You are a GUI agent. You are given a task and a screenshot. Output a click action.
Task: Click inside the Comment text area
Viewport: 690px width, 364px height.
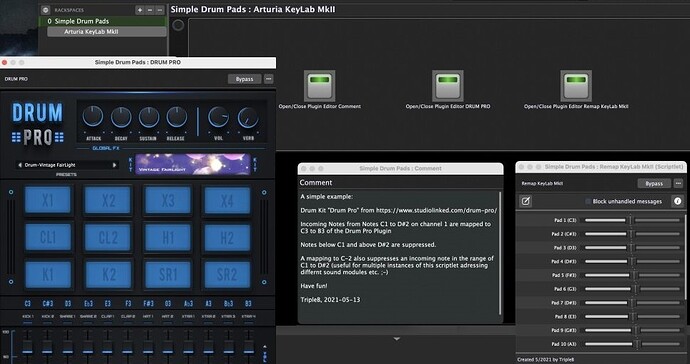coord(398,257)
